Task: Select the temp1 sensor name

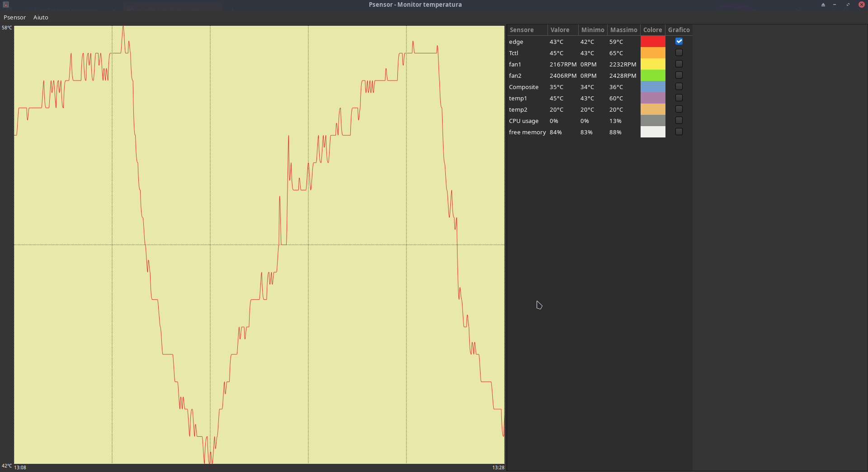Action: pos(518,98)
